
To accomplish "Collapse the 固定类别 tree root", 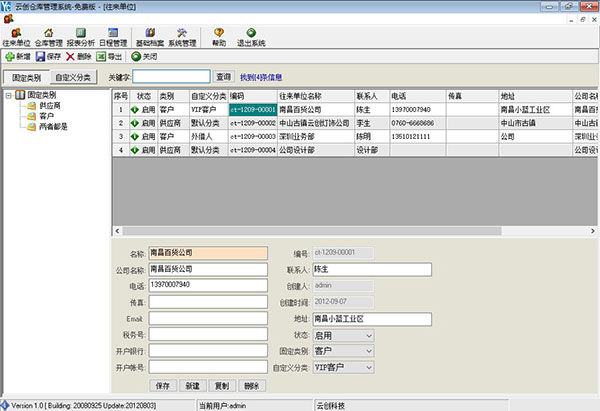I will click(x=9, y=95).
